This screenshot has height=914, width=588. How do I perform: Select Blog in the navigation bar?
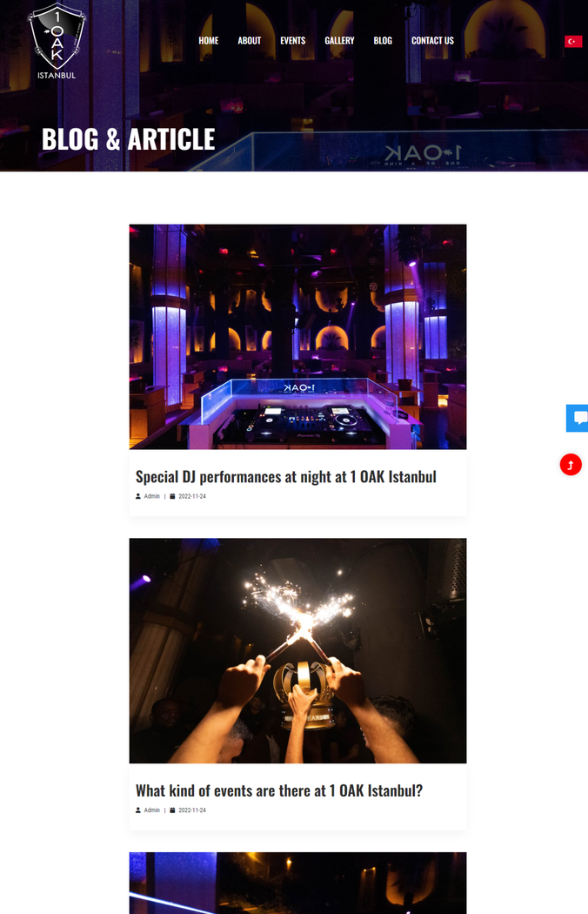tap(383, 41)
